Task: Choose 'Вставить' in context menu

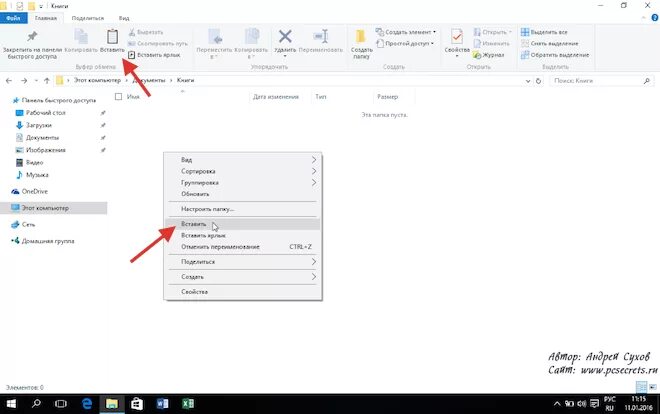Action: tap(242, 224)
